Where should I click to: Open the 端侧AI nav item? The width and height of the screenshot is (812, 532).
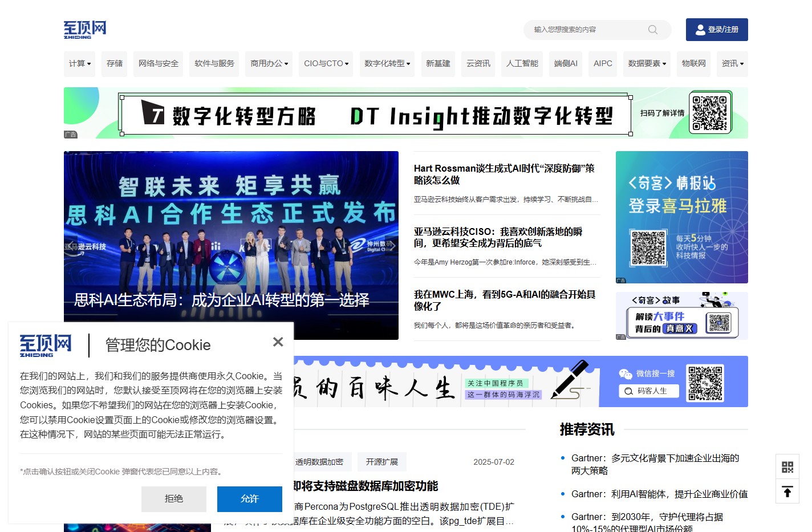[566, 64]
